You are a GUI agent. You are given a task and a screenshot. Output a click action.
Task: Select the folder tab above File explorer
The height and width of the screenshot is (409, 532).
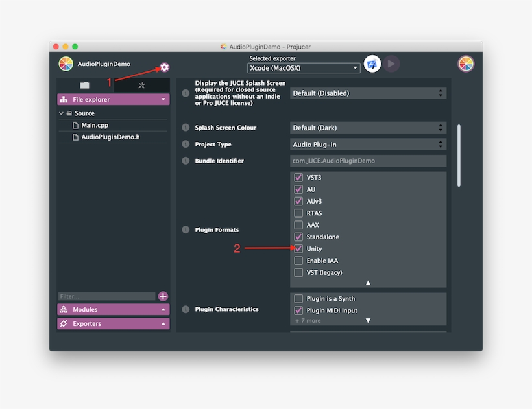pyautogui.click(x=85, y=85)
